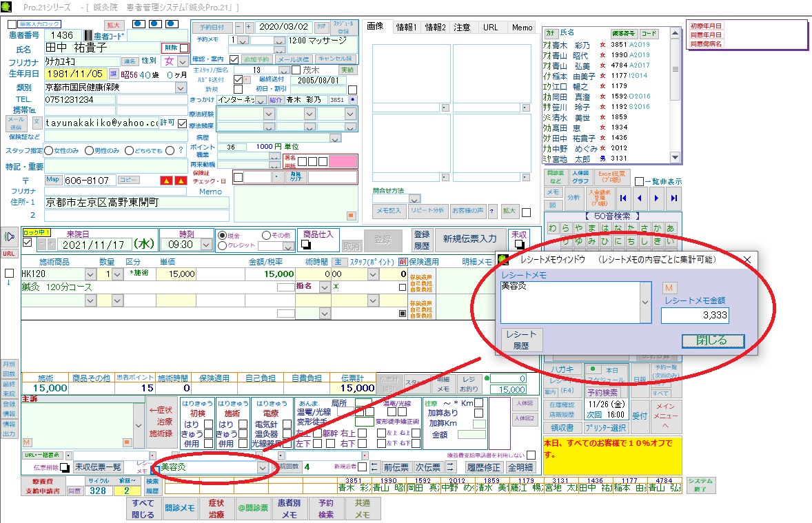Expand the 類別 insurance dropdown

click(x=181, y=88)
